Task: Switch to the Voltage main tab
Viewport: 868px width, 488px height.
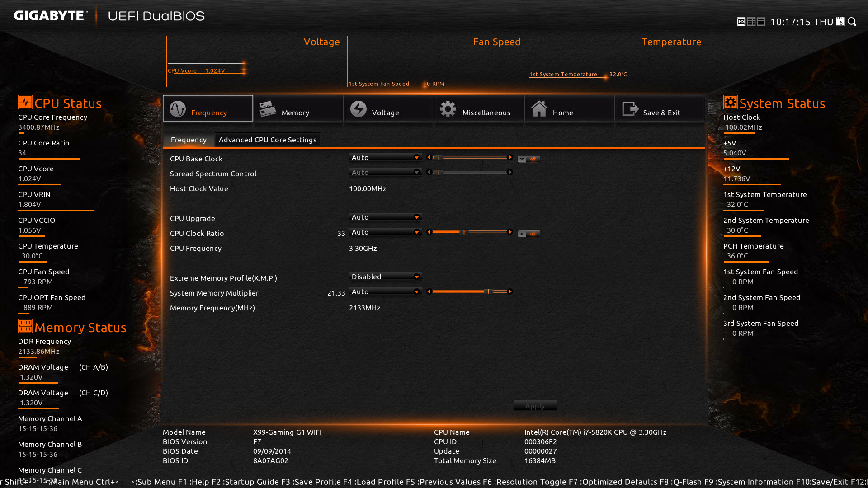Action: click(x=389, y=108)
